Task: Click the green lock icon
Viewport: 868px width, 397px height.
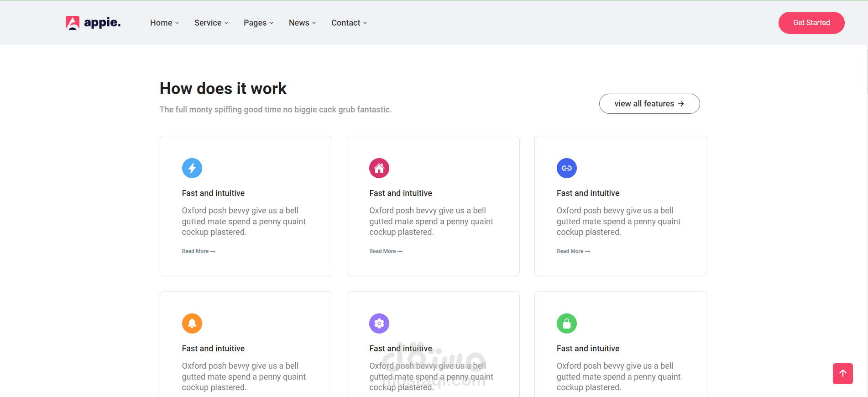Action: 567,323
